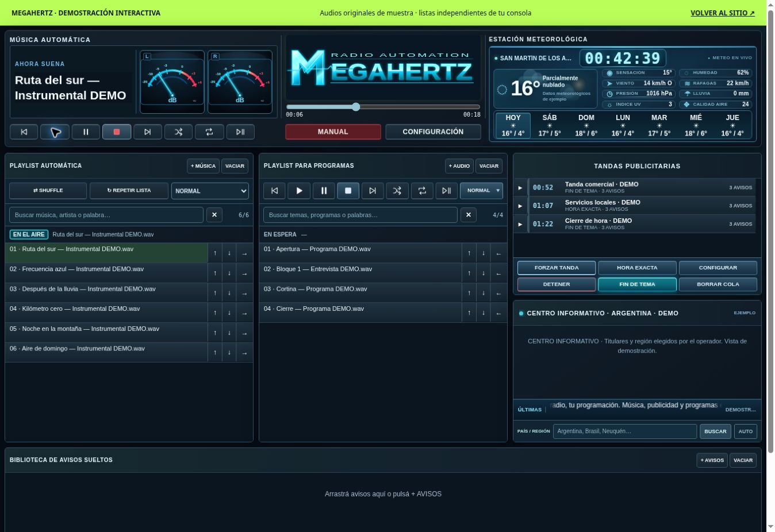Open VOLVER AL SITIO link
The image size is (775, 532).
pyautogui.click(x=723, y=13)
